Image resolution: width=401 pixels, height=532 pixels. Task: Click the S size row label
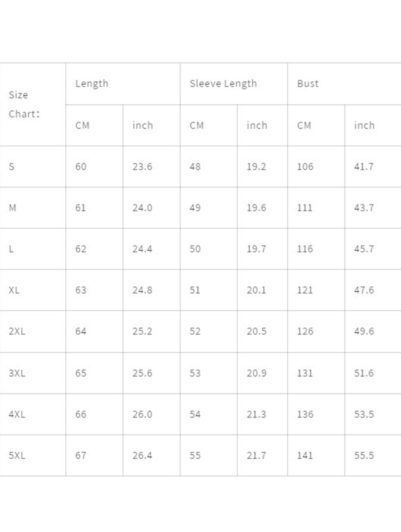click(x=12, y=166)
